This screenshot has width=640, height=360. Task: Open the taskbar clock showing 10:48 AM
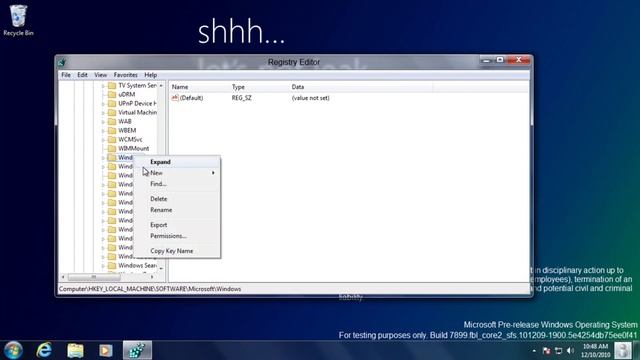[596, 351]
